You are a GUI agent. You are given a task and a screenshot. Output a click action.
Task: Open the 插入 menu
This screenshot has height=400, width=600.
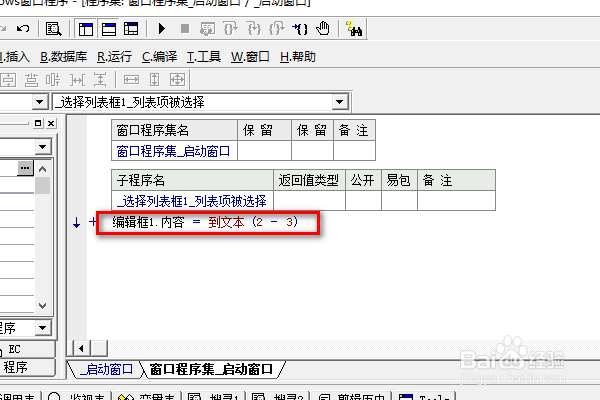coord(15,57)
